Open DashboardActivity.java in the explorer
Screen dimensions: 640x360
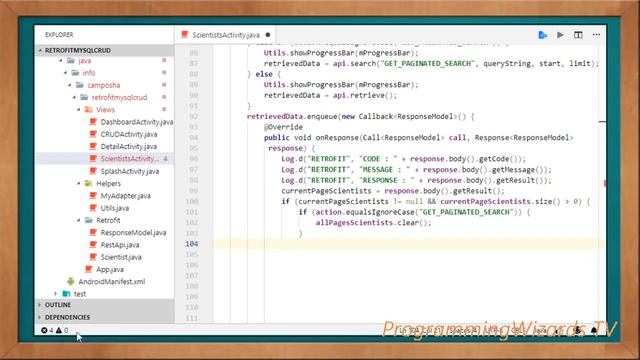pos(137,122)
